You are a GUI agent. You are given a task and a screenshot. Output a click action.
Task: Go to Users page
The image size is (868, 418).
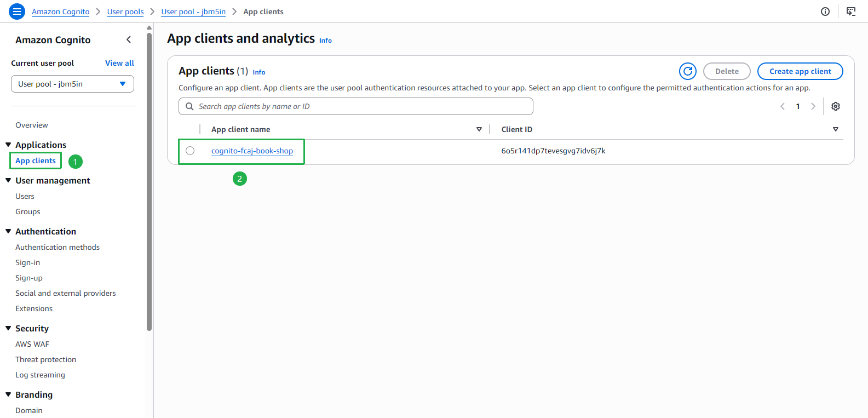[x=25, y=196]
